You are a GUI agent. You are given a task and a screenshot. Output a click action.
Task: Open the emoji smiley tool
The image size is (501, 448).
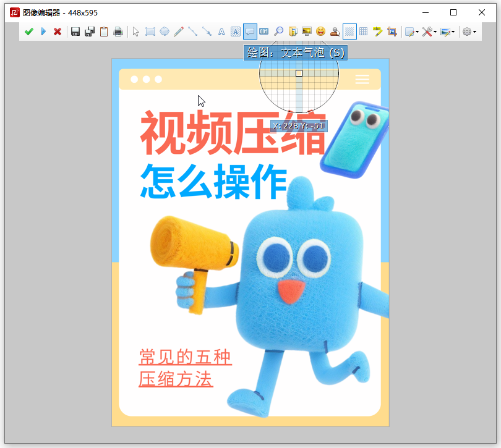click(320, 32)
